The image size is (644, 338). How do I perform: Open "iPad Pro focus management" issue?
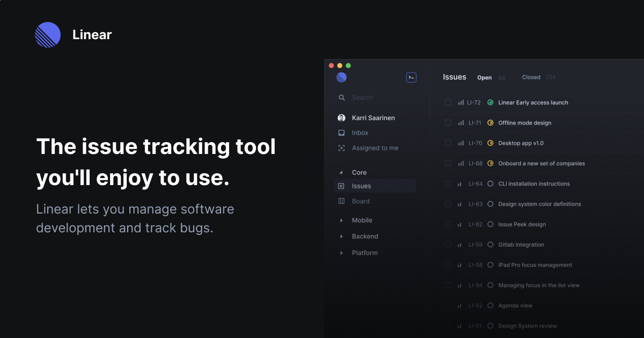[x=535, y=265]
